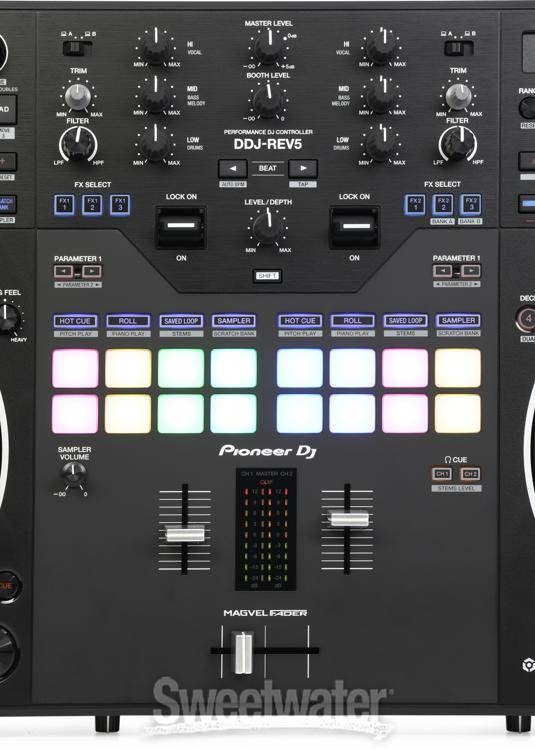
Task: Click the right channel volume fader cap
Action: 349,518
